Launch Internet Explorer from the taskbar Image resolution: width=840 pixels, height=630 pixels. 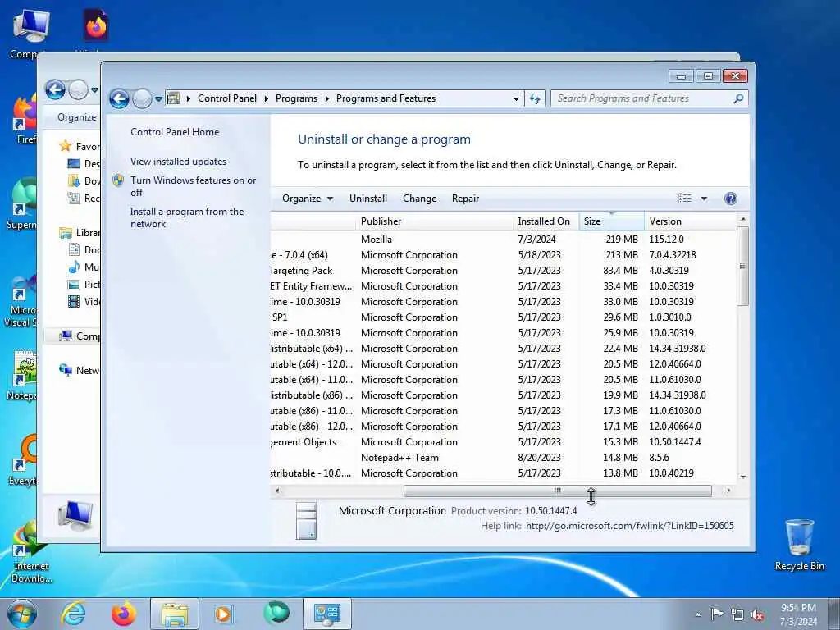point(73,614)
